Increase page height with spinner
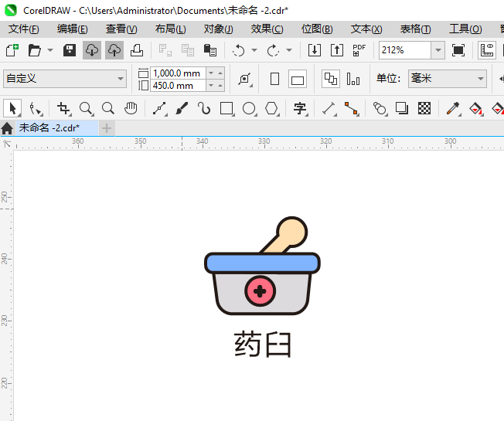This screenshot has height=421, width=504. coord(220,86)
